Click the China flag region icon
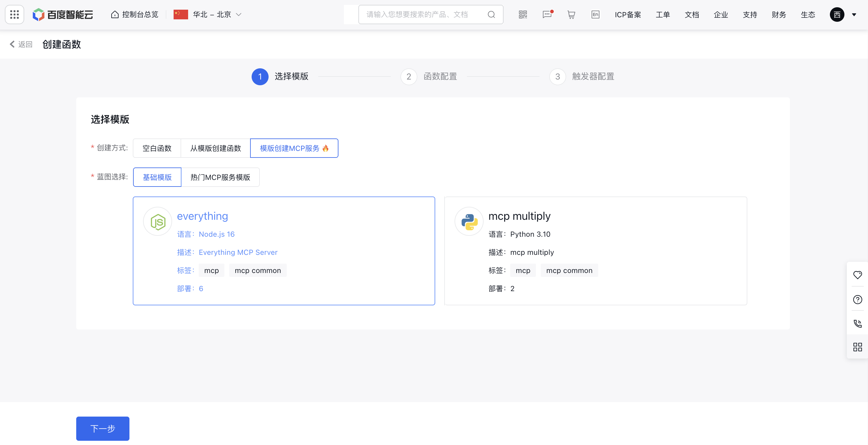 181,15
